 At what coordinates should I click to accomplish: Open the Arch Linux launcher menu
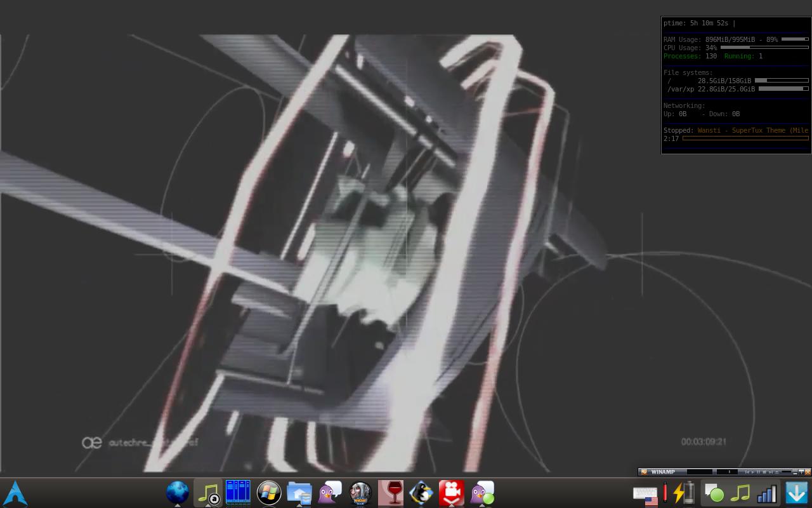pyautogui.click(x=15, y=493)
